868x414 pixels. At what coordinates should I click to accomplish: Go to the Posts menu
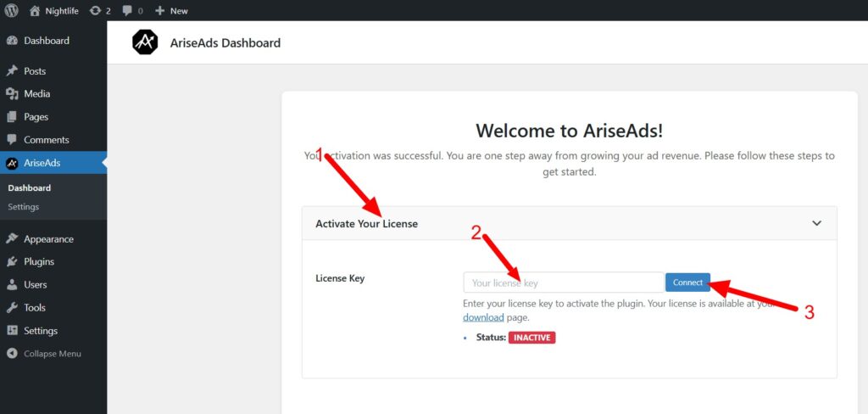point(35,71)
